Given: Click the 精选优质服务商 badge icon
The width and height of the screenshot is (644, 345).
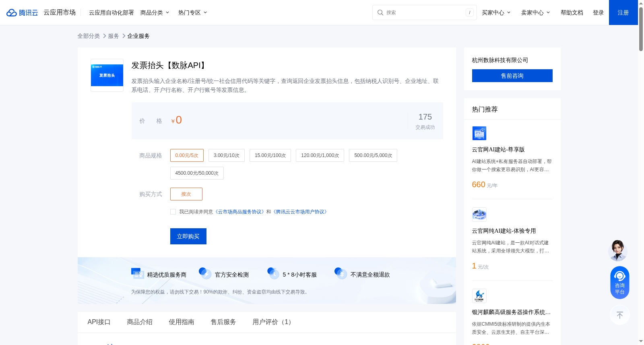Looking at the screenshot, I should pos(138,273).
